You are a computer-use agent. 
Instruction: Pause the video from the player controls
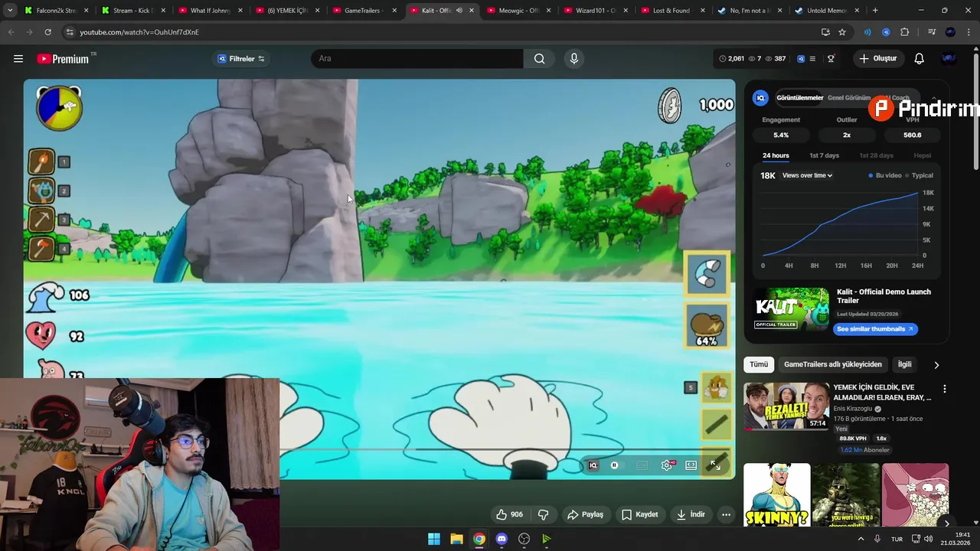615,465
